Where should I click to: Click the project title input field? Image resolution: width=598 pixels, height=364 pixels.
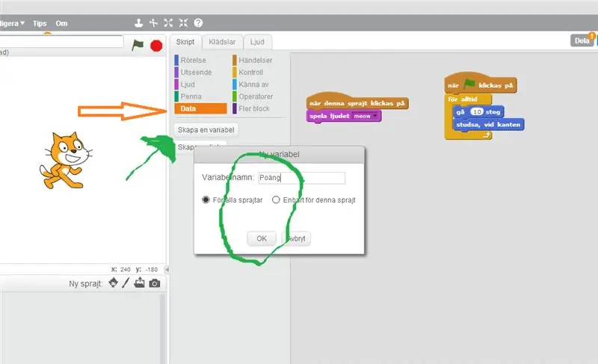61,42
